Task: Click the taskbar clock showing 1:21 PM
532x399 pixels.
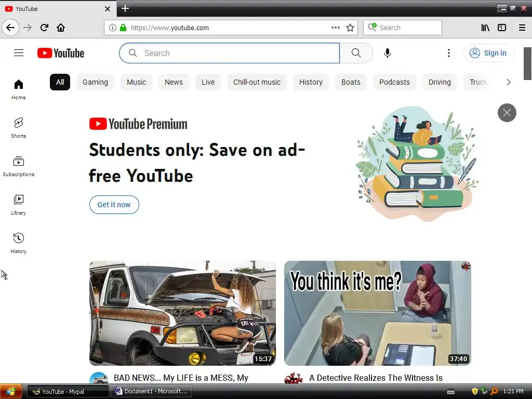Action: click(x=513, y=391)
